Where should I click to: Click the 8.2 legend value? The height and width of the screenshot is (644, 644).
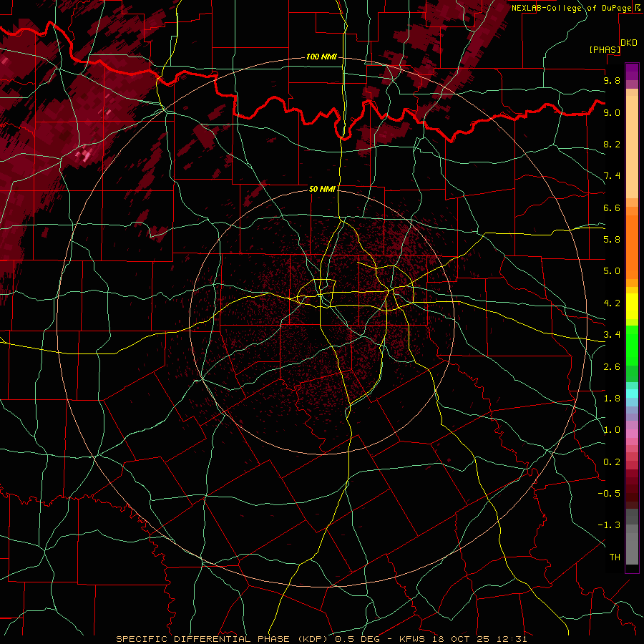point(612,144)
